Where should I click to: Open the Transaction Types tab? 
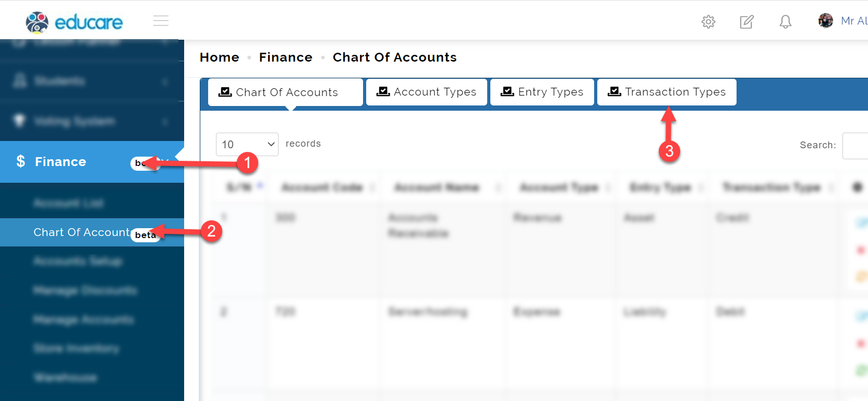667,92
